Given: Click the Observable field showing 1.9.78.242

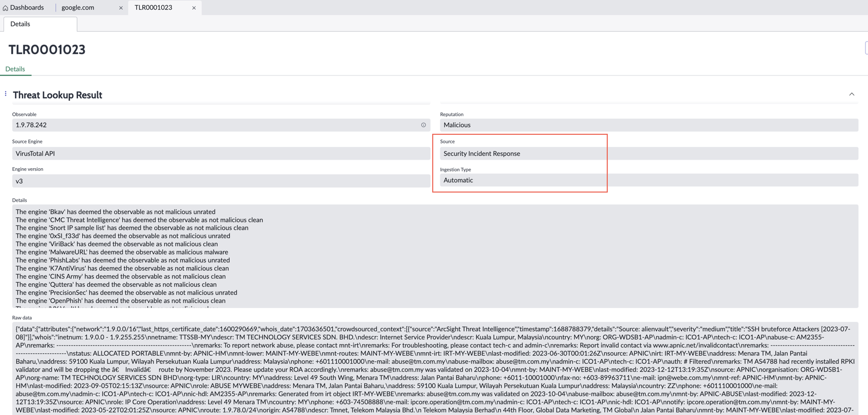Looking at the screenshot, I should [x=221, y=125].
